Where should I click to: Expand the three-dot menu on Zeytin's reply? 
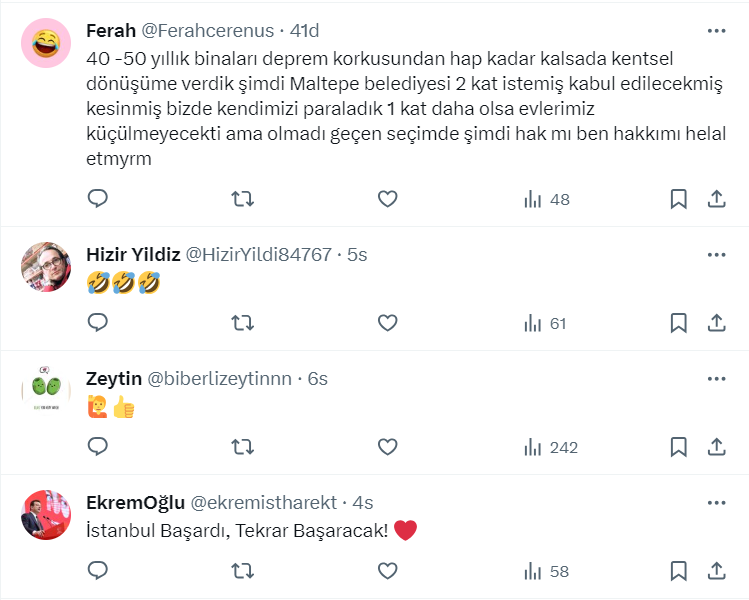click(x=716, y=379)
